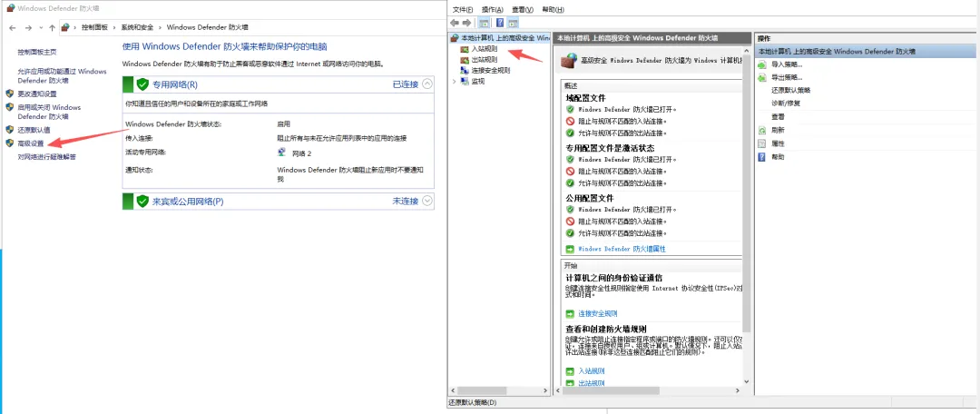Click the status bar text 还原默认策略(D)
980x414 pixels.
(473, 403)
